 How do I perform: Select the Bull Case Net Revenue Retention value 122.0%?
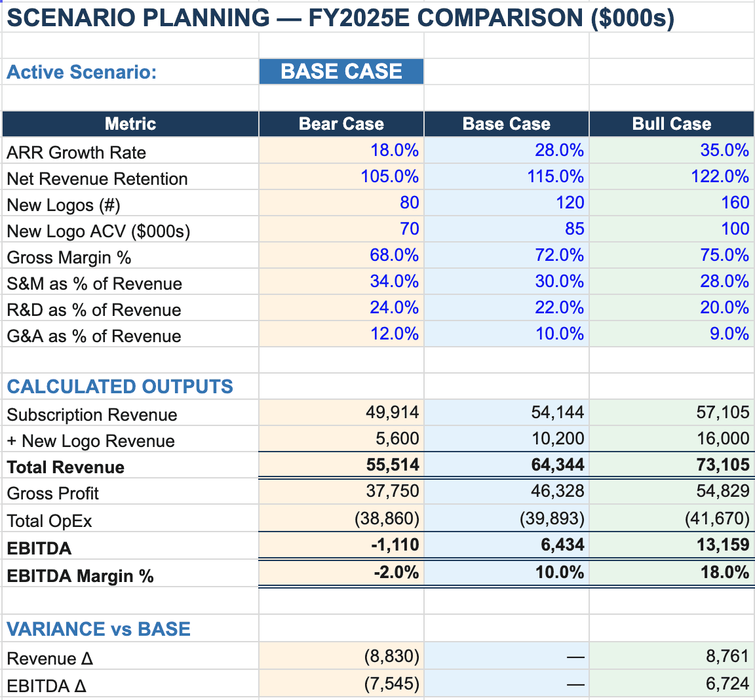pos(721,176)
